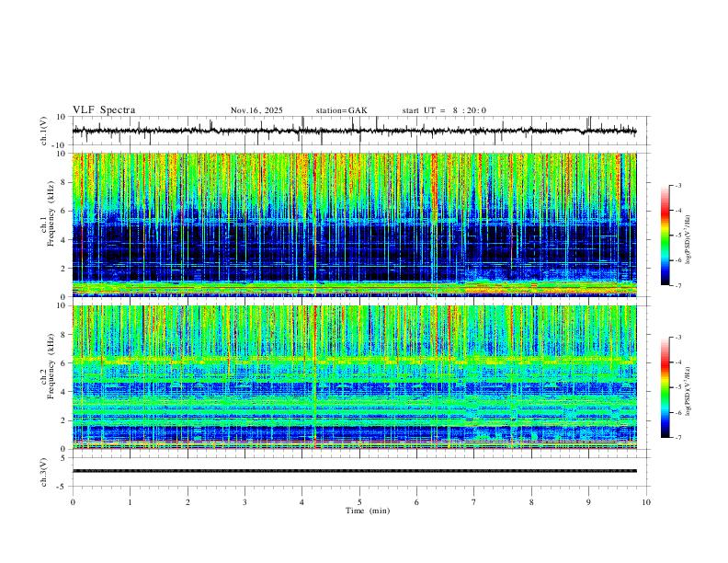The height and width of the screenshot is (563, 728).
Task: Click the ch.2 spectrogram panel
Action: [354, 377]
